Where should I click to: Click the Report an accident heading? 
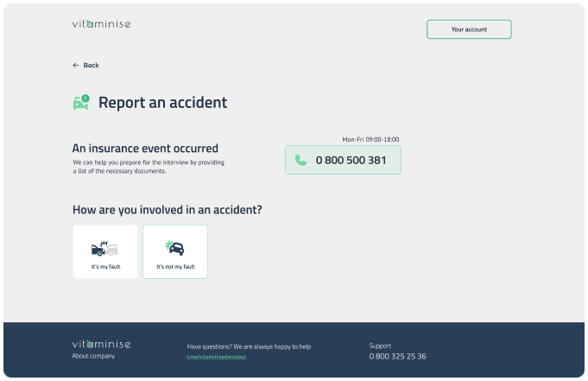[162, 103]
